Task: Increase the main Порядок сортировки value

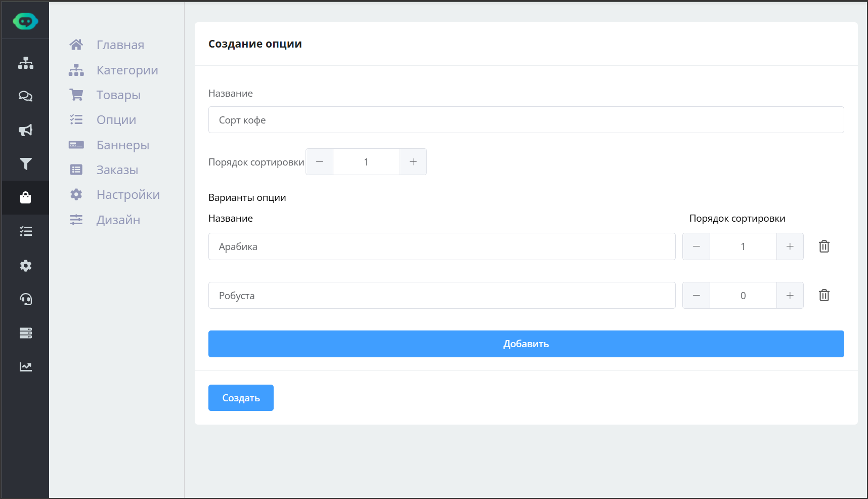Action: (x=413, y=162)
